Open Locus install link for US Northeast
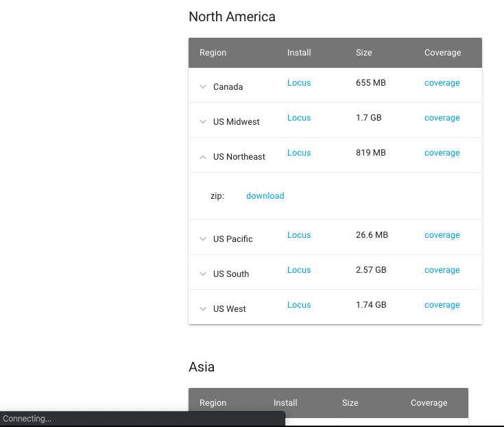The width and height of the screenshot is (504, 427). [299, 153]
